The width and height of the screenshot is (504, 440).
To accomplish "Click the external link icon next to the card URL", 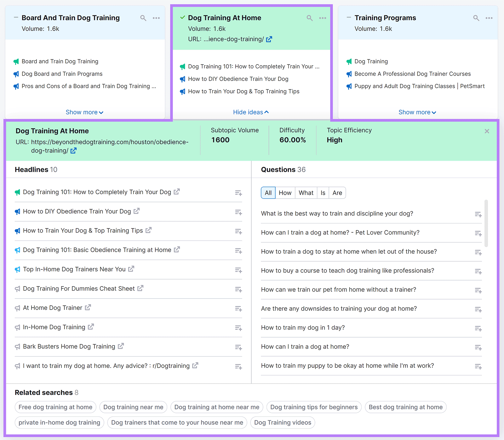I will [269, 39].
